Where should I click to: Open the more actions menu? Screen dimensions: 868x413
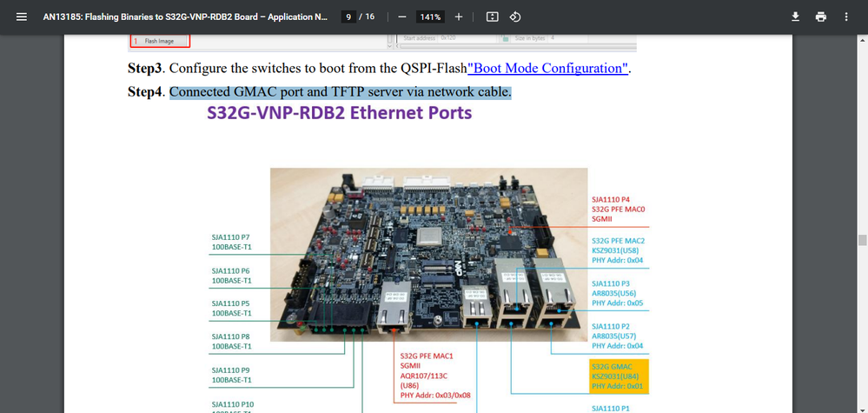click(x=846, y=17)
